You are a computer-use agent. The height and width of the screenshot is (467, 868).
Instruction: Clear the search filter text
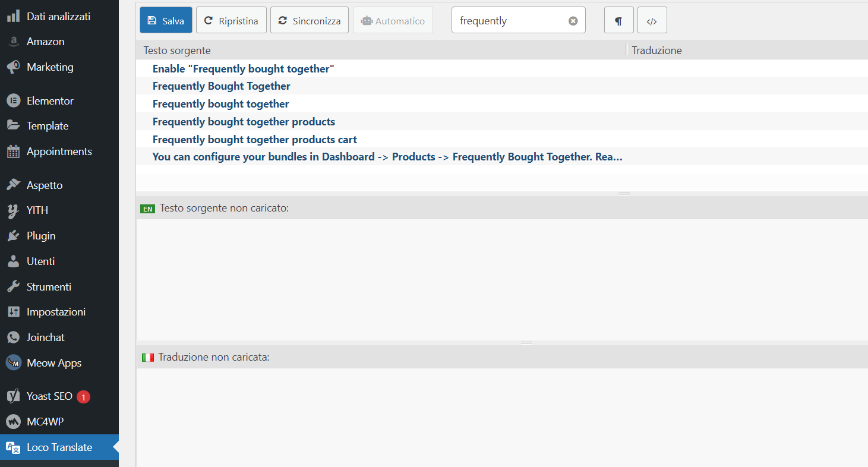[573, 21]
